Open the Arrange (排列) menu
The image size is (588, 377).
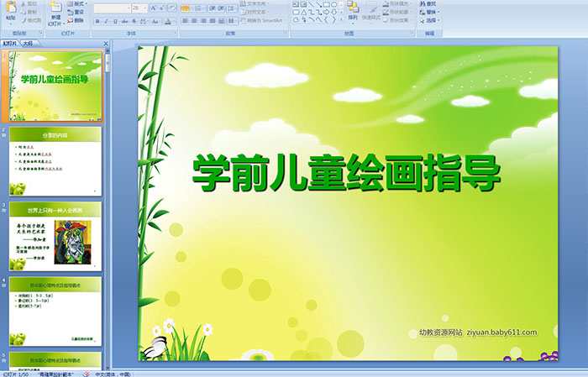[353, 11]
